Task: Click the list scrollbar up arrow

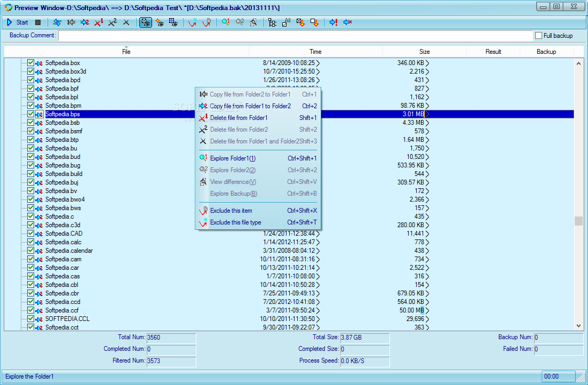Action: coord(578,63)
